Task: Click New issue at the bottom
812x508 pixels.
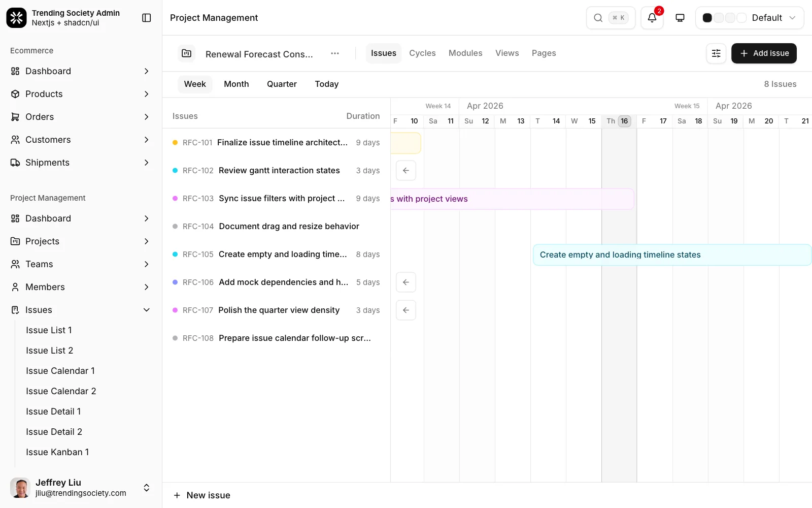Action: click(x=202, y=495)
